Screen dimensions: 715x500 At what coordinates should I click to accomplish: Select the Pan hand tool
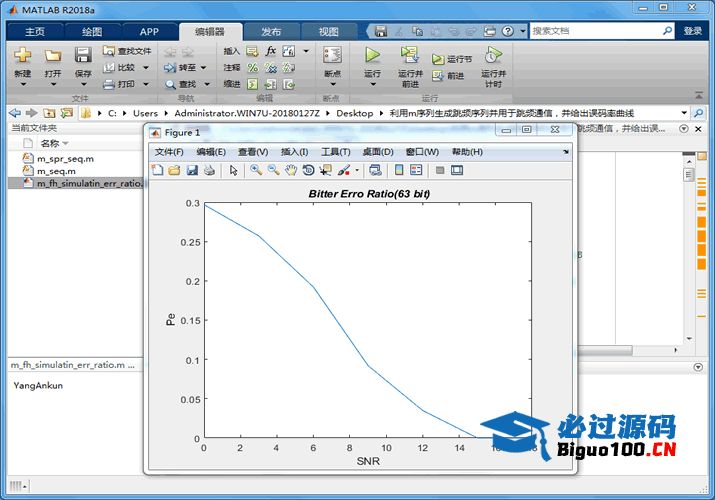290,170
